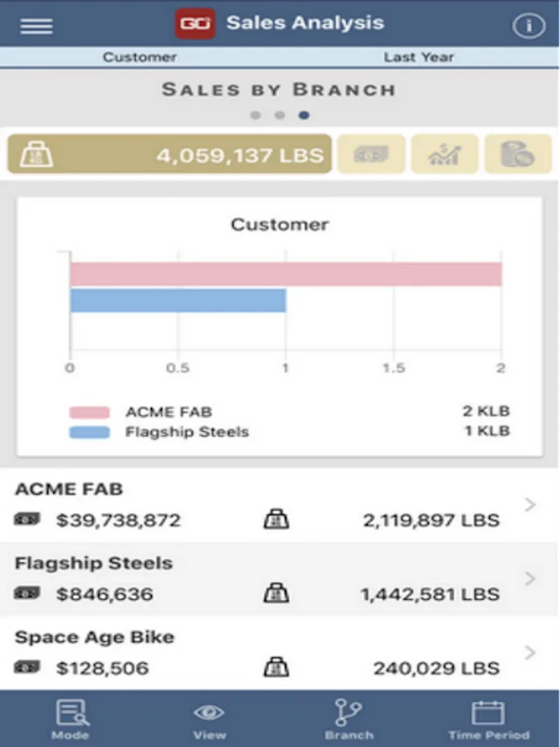Screen dimensions: 560x747
Task: Expand Space Age Bike row chevron
Action: (x=530, y=653)
